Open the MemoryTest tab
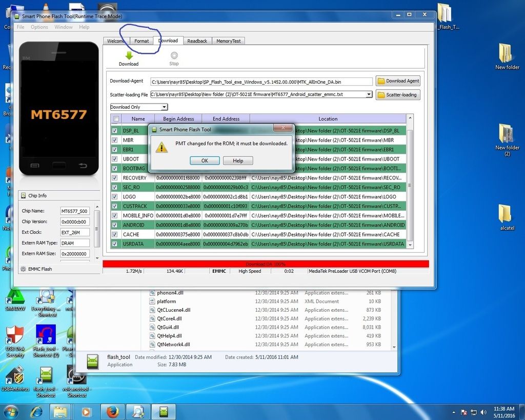 (x=228, y=41)
